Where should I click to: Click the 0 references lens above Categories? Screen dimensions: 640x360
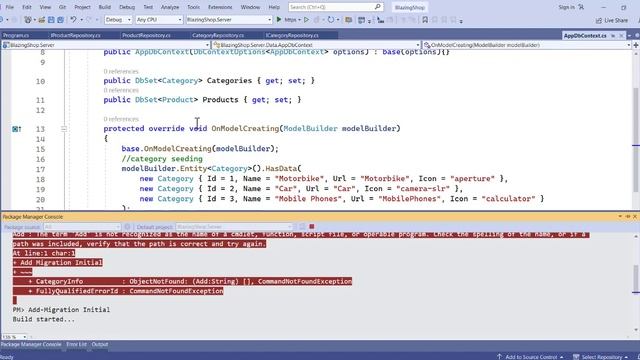121,71
